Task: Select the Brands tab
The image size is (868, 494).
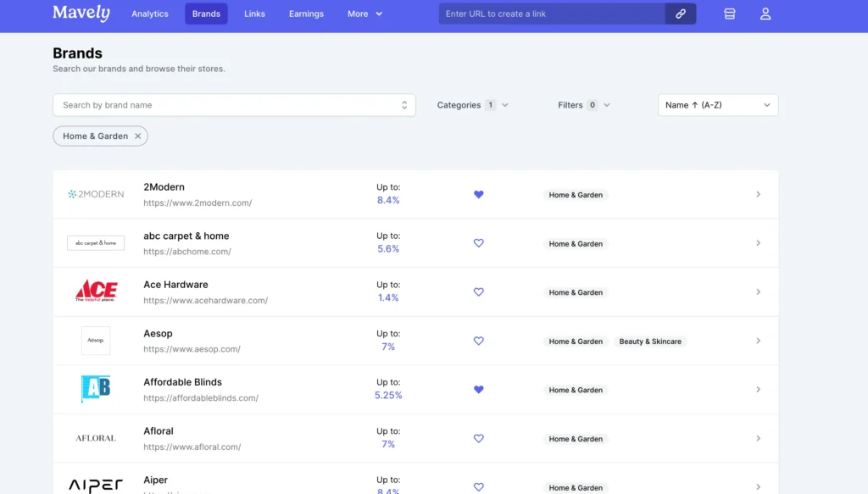Action: (x=206, y=14)
